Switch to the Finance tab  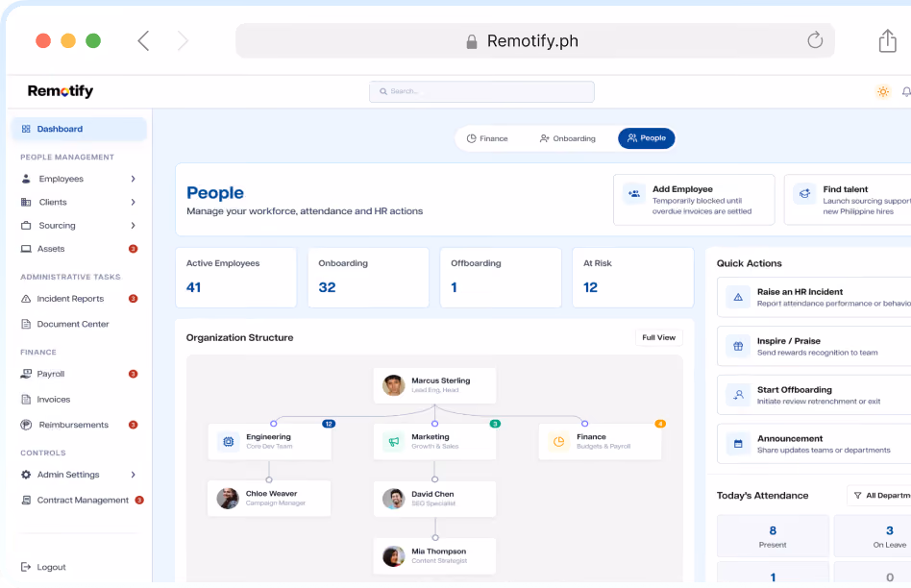(x=487, y=138)
